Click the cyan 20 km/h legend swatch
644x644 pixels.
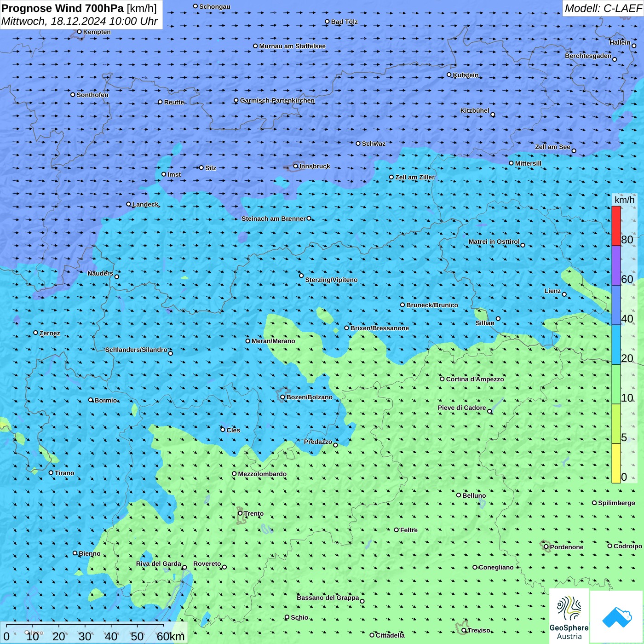click(616, 345)
